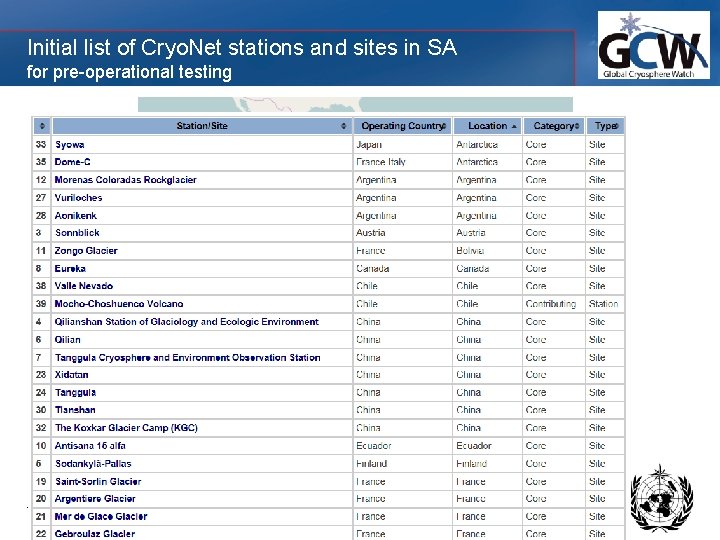Viewport: 720px width, 540px height.
Task: Open the Vuriloches site link
Action: pos(79,198)
